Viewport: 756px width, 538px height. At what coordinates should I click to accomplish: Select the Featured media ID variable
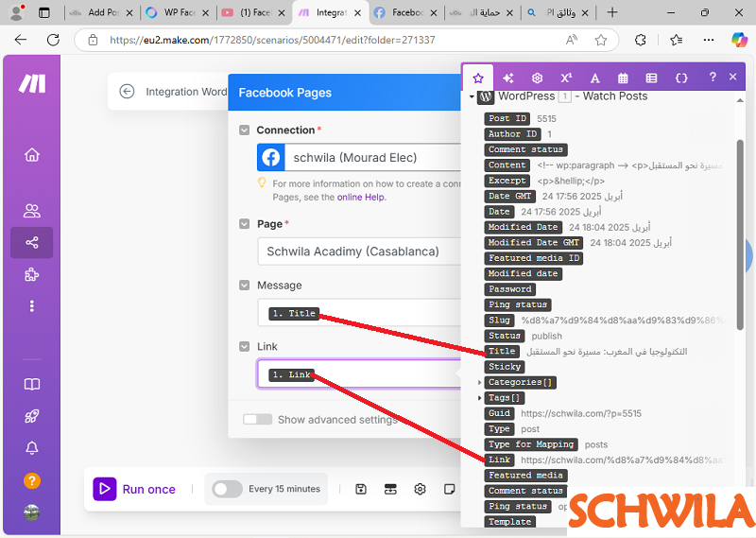[534, 258]
